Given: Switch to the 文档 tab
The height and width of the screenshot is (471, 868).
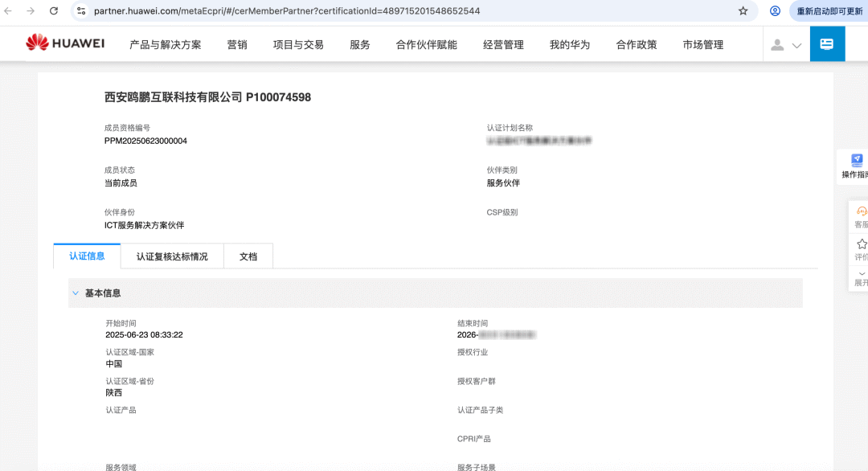Looking at the screenshot, I should [248, 256].
